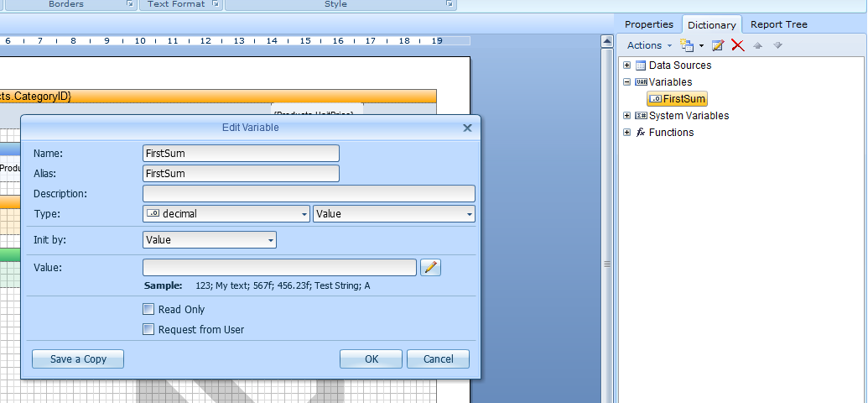The width and height of the screenshot is (868, 403).
Task: Open the Borders group dialog launcher
Action: [x=129, y=4]
